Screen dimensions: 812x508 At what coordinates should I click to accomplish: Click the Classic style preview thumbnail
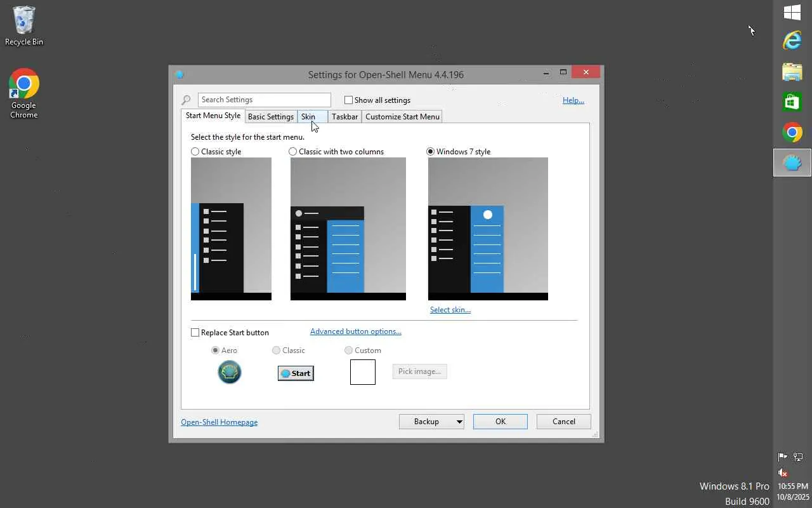[231, 229]
